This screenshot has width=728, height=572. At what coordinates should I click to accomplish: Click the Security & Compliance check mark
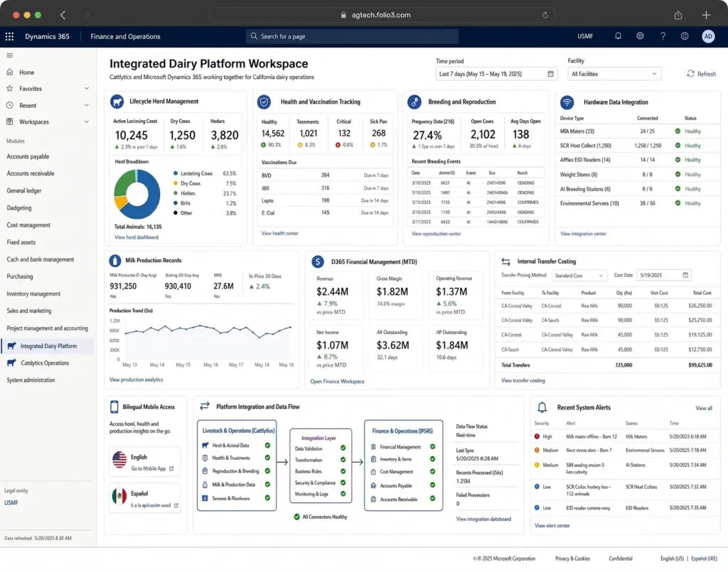tap(343, 482)
